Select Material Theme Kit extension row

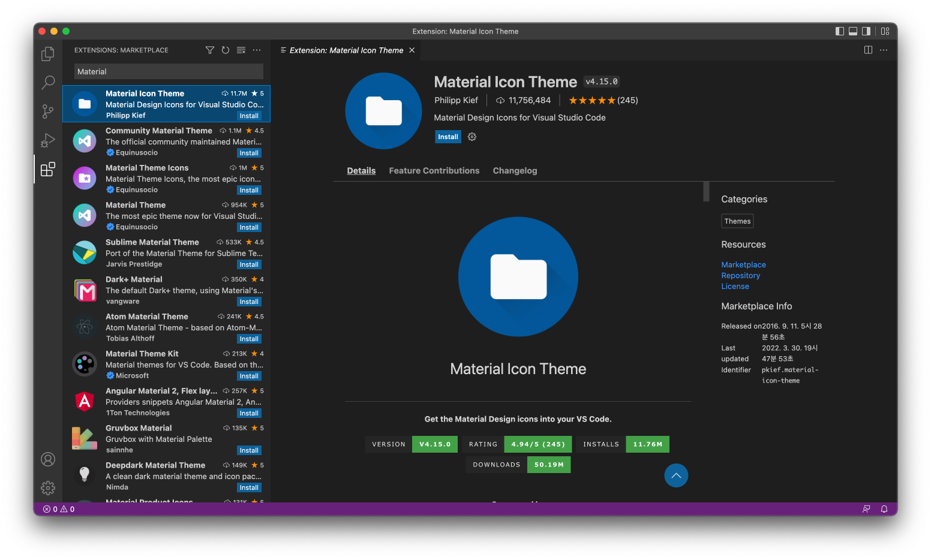pyautogui.click(x=167, y=365)
